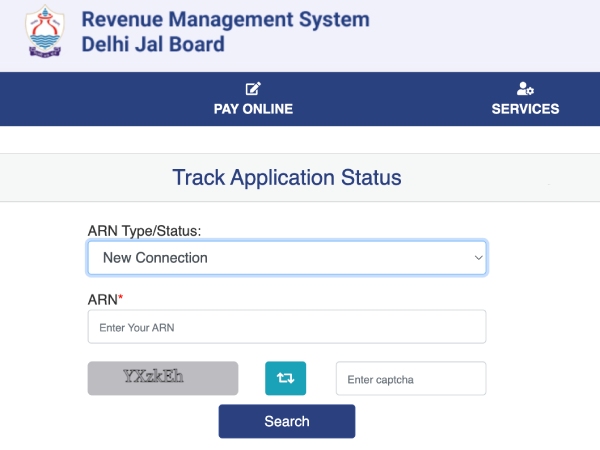This screenshot has width=600, height=450.
Task: Click the ARN required field label
Action: point(105,300)
